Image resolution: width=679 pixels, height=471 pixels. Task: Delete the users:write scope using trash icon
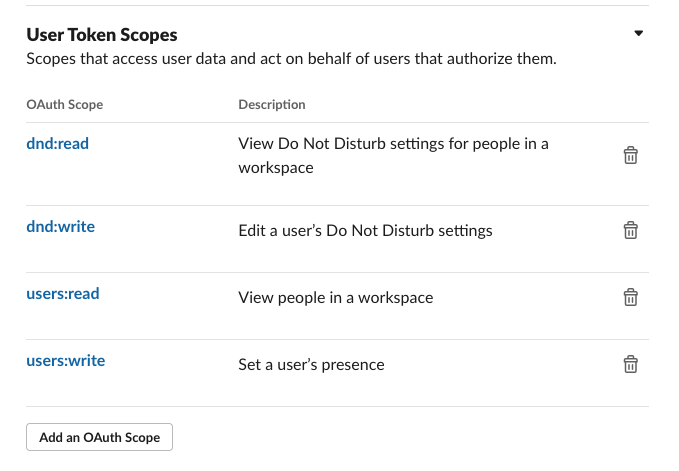point(631,364)
